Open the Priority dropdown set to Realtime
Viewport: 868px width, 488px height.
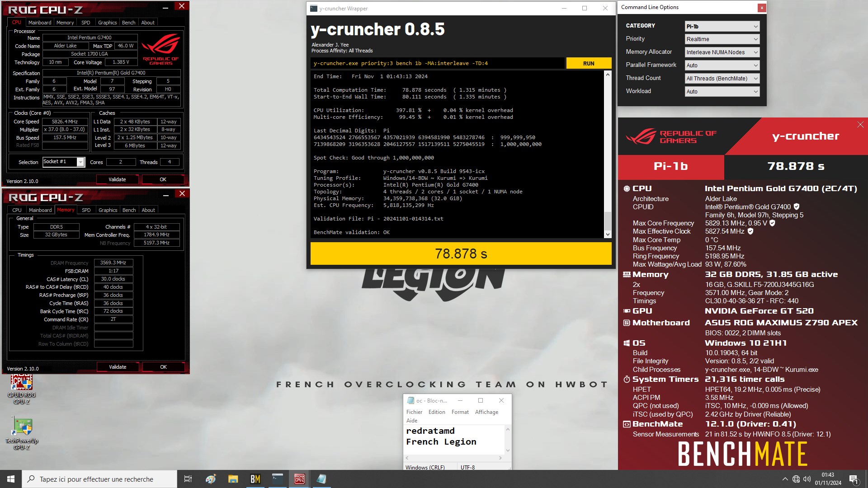(x=722, y=39)
